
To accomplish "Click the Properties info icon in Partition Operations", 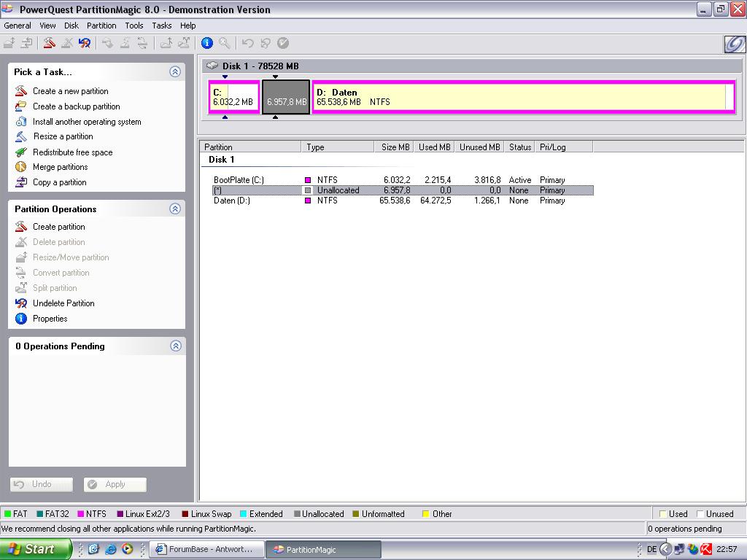I will tap(21, 318).
